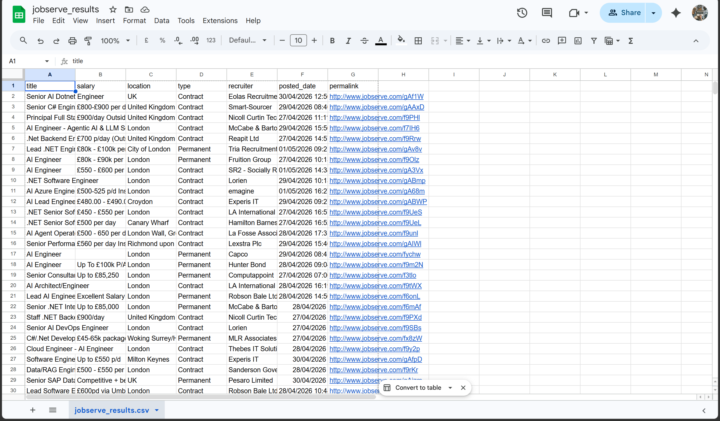Apply strikethrough formatting
720x421 pixels.
tap(364, 41)
